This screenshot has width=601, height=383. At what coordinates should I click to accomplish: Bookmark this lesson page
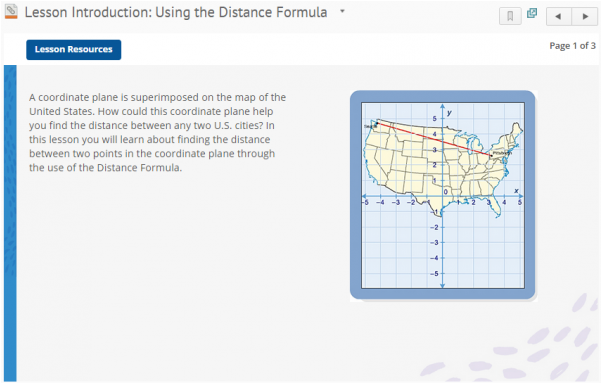pyautogui.click(x=510, y=16)
